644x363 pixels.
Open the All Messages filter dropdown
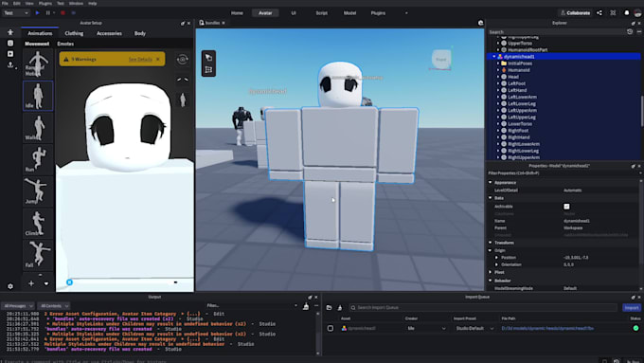tap(18, 306)
